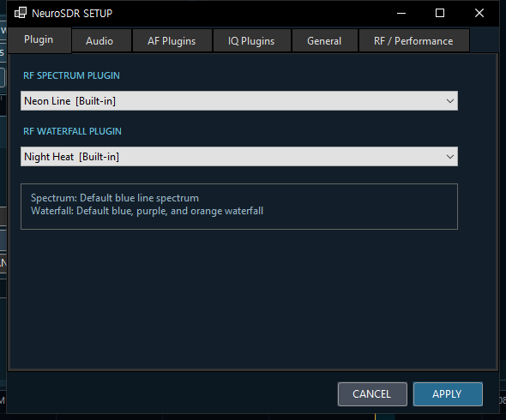
Task: Minimize the NeuroSDR SETUP window
Action: point(401,13)
